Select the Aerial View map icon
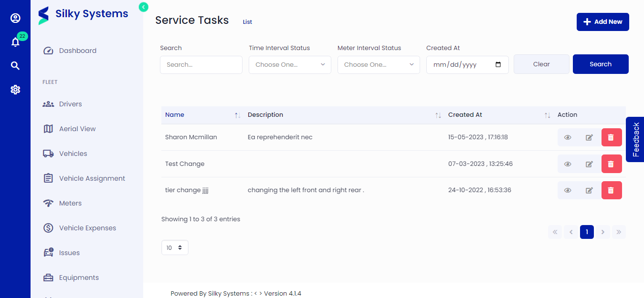Image resolution: width=644 pixels, height=298 pixels. point(48,128)
